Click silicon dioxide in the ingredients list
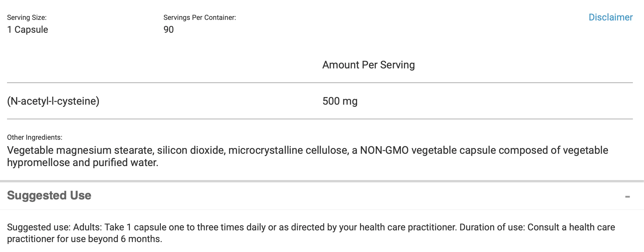Image resolution: width=644 pixels, height=252 pixels. tap(191, 150)
